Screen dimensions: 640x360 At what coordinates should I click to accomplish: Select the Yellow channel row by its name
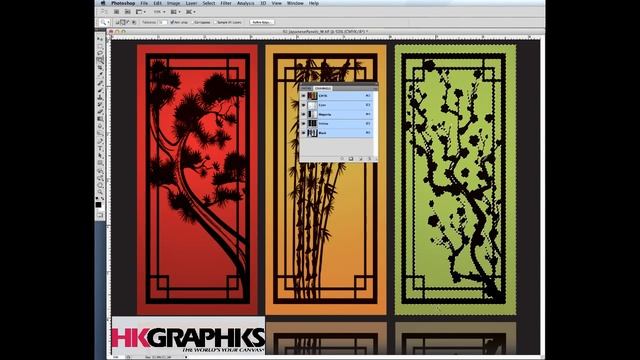(323, 123)
